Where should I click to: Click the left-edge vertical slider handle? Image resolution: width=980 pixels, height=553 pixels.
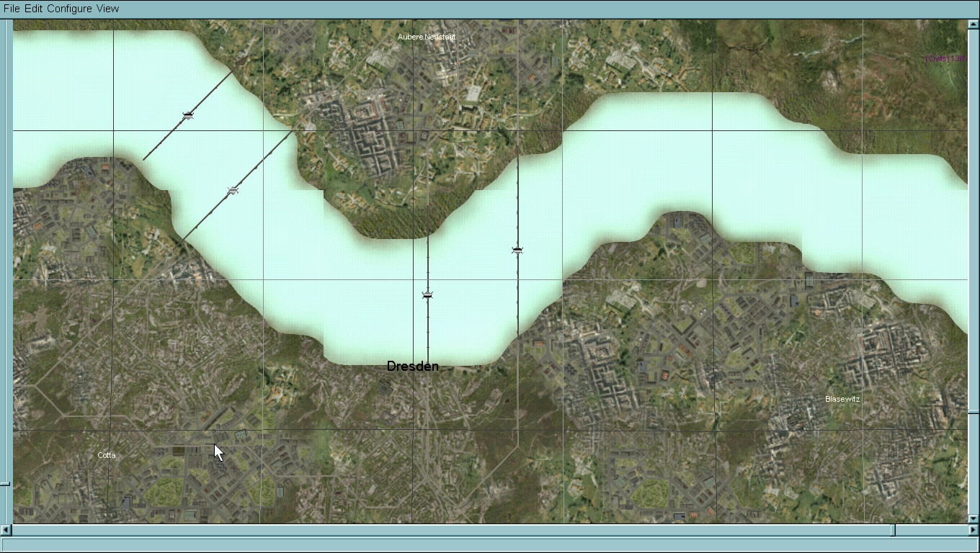point(6,484)
